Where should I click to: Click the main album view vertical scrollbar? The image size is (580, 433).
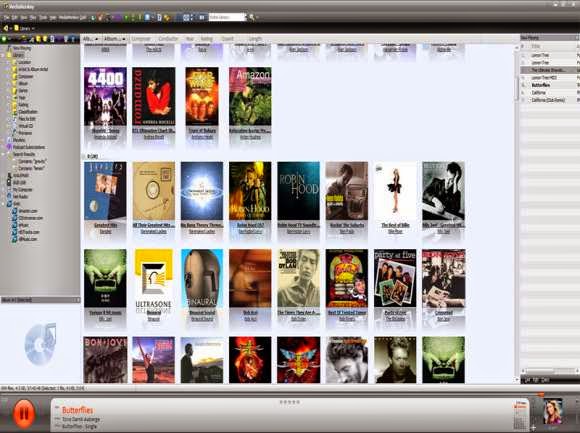[517, 214]
